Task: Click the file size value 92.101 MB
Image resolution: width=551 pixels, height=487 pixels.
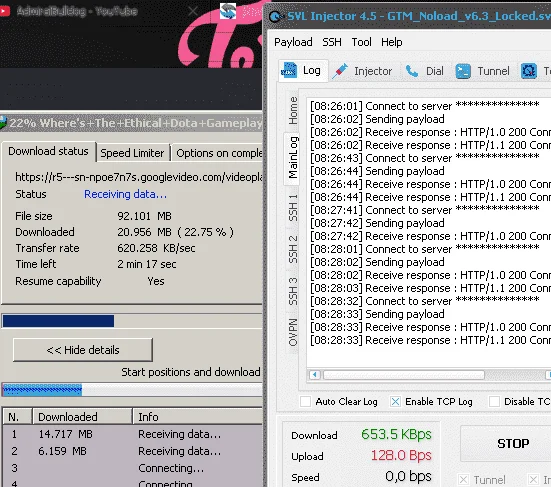Action: [x=144, y=216]
